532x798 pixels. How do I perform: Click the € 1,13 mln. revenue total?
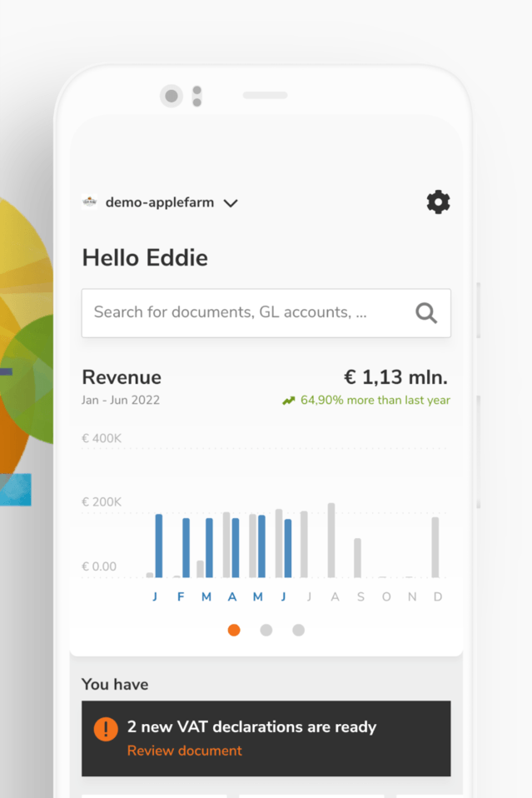[395, 377]
